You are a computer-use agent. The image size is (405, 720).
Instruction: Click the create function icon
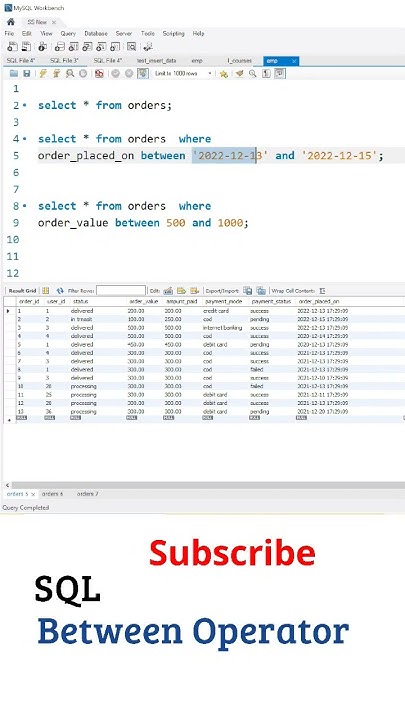[x=115, y=46]
